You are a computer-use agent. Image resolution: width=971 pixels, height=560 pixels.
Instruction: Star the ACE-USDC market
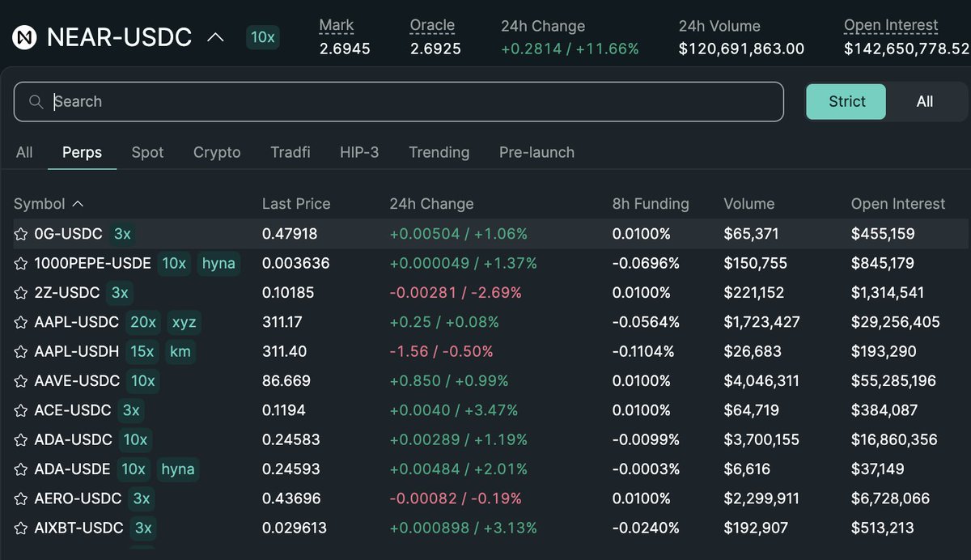pos(21,410)
